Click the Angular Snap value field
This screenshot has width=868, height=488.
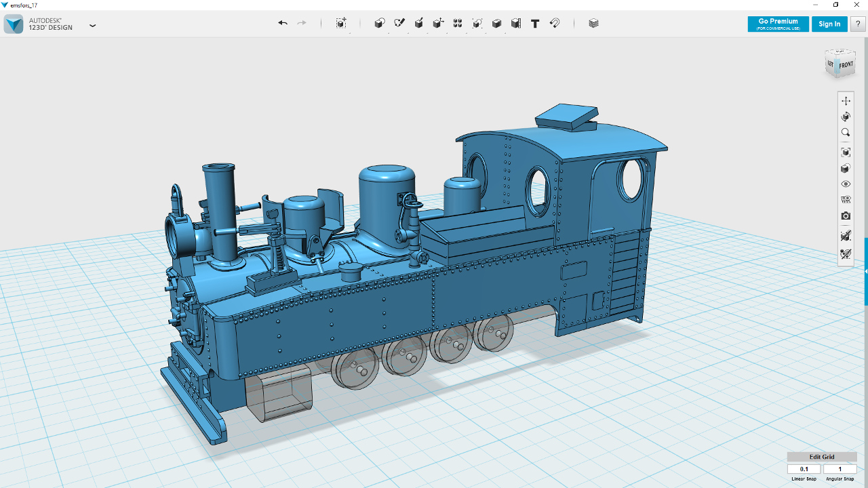840,469
